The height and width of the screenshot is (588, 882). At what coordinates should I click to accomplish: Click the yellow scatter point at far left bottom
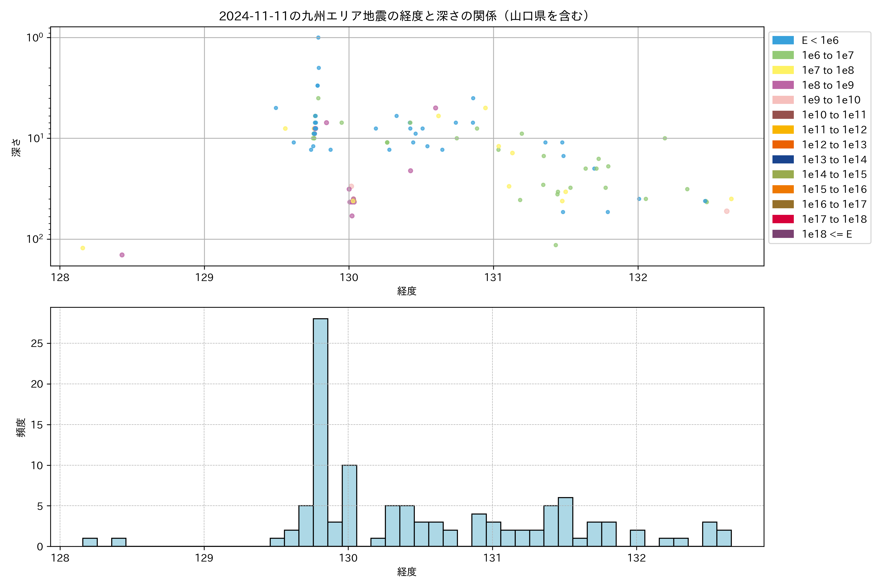tap(83, 248)
